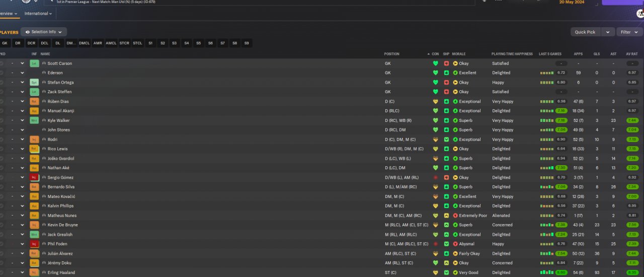Click Kyle Walker's Wnt status badge
Screen dimensions: 644x277
(x=34, y=120)
